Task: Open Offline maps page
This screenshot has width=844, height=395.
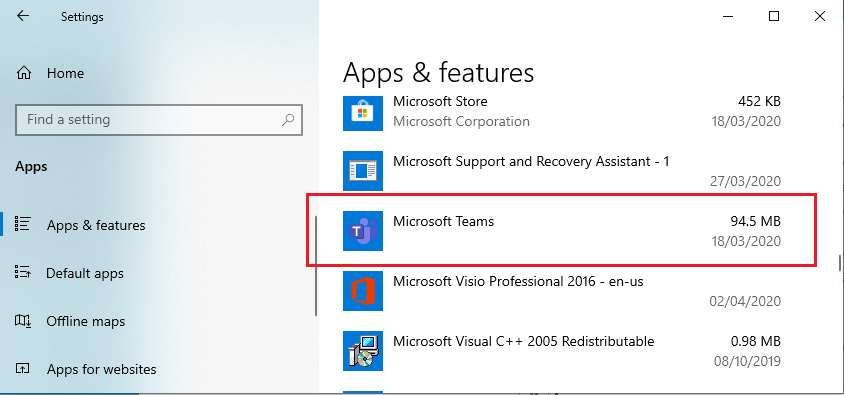Action: pos(86,321)
